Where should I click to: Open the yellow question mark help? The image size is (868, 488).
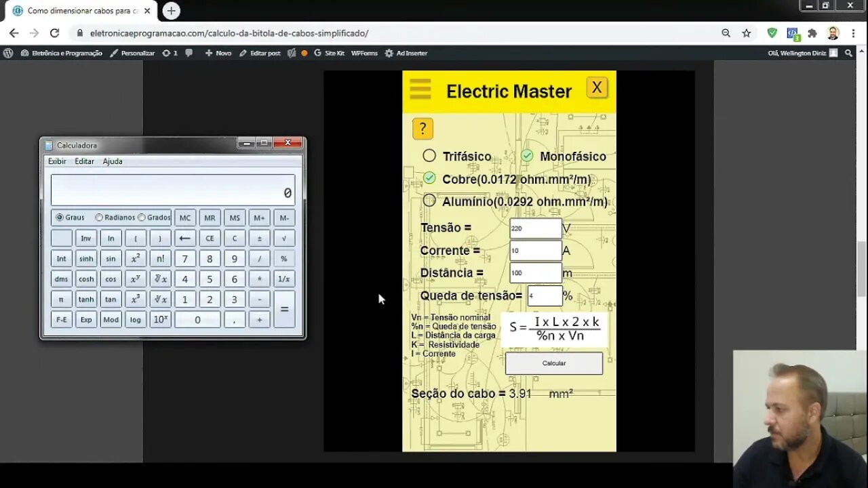(x=422, y=129)
